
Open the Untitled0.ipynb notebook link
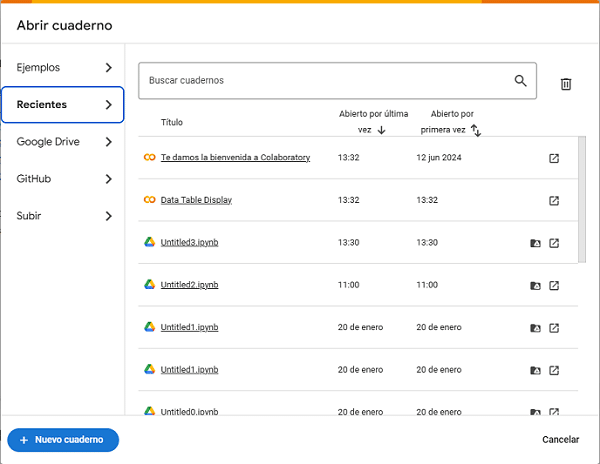189,412
